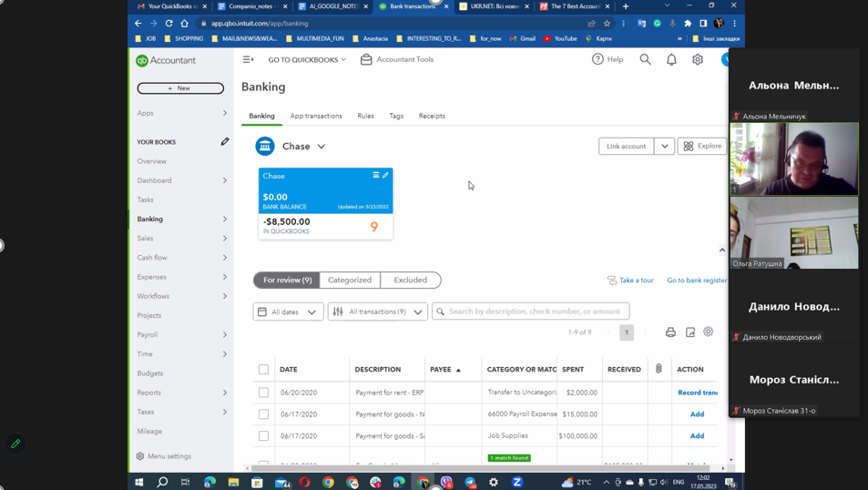Click Add for the Job Supplies row

pyautogui.click(x=697, y=435)
